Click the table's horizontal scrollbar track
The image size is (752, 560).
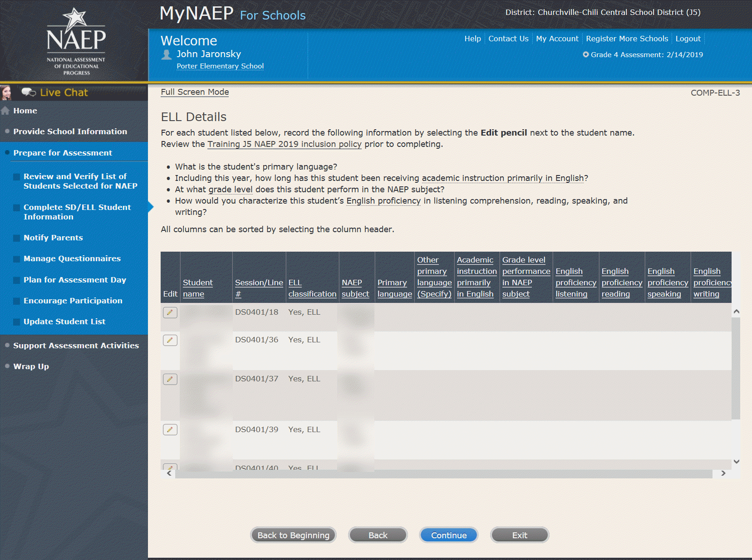point(443,473)
